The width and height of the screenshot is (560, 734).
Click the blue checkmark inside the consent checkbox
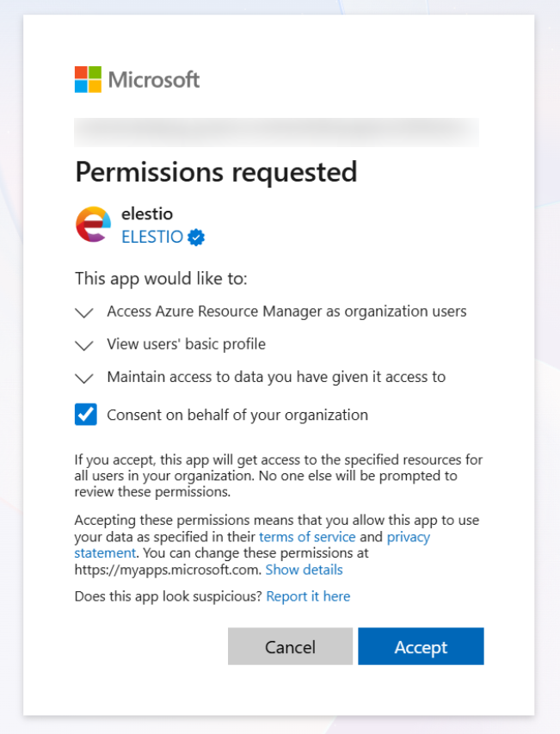pos(85,414)
